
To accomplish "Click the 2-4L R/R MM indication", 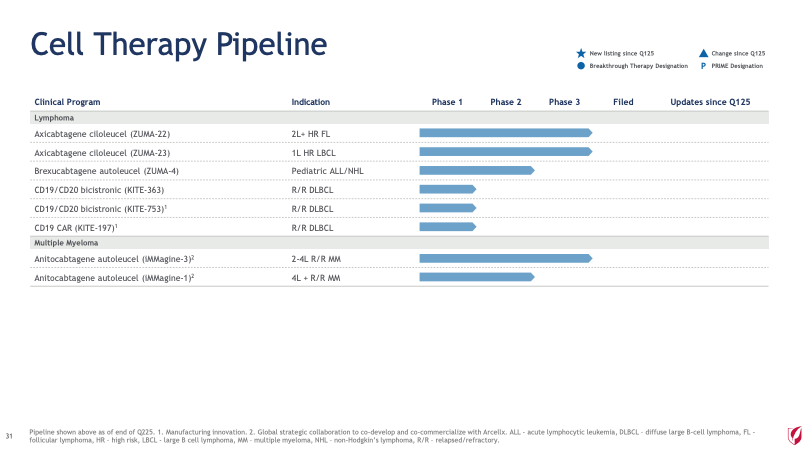I will [316, 259].
